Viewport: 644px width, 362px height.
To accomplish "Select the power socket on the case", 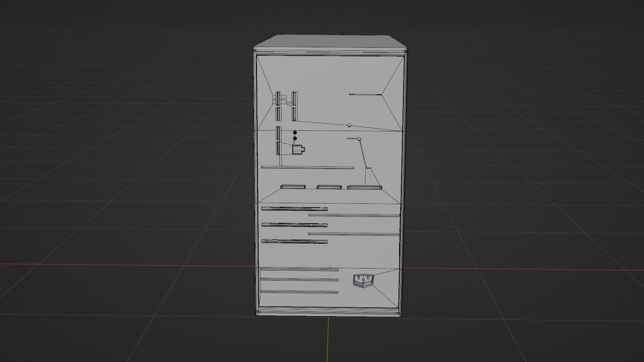I will click(363, 281).
